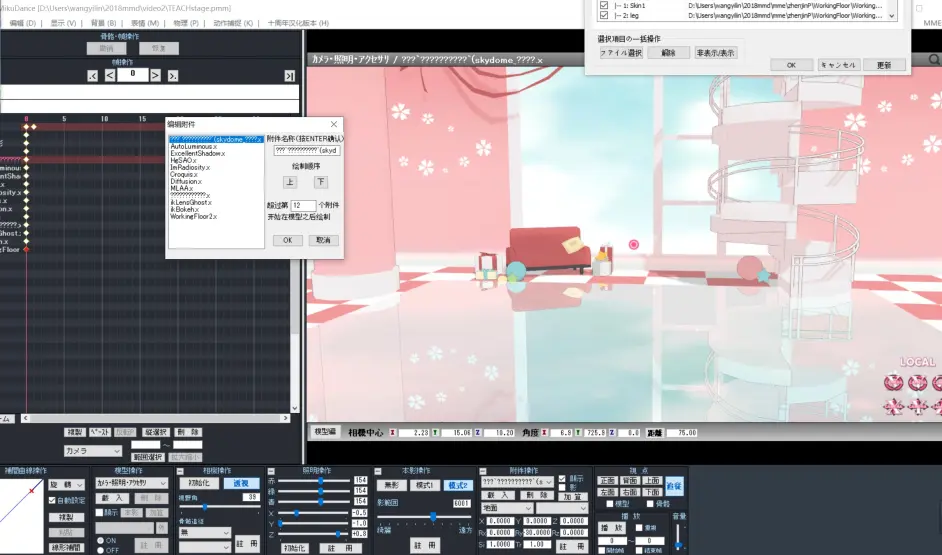Select WorkingFloor2.x in attachment list

[x=193, y=216]
